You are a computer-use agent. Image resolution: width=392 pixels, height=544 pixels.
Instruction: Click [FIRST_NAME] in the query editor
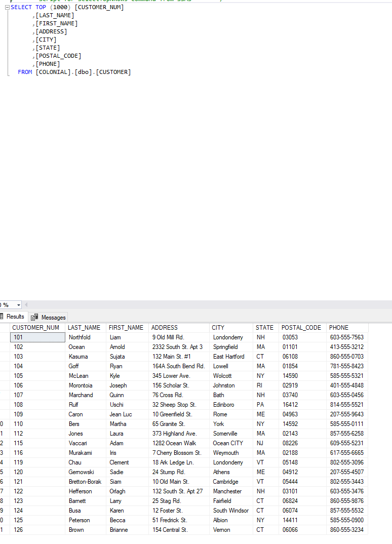[57, 24]
